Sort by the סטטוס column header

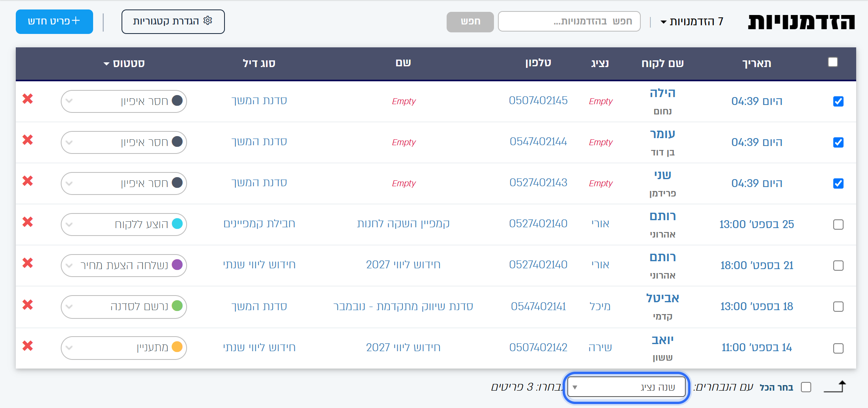124,63
